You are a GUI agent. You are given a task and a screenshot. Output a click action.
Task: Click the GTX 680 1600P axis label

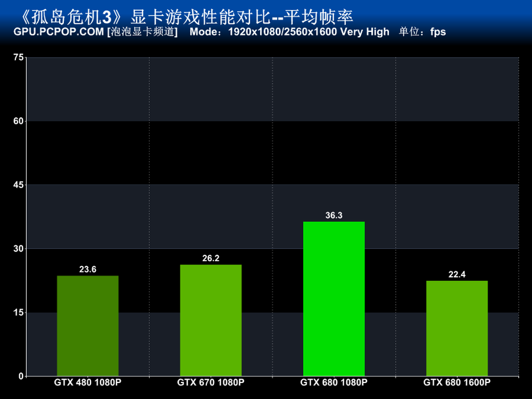point(457,383)
